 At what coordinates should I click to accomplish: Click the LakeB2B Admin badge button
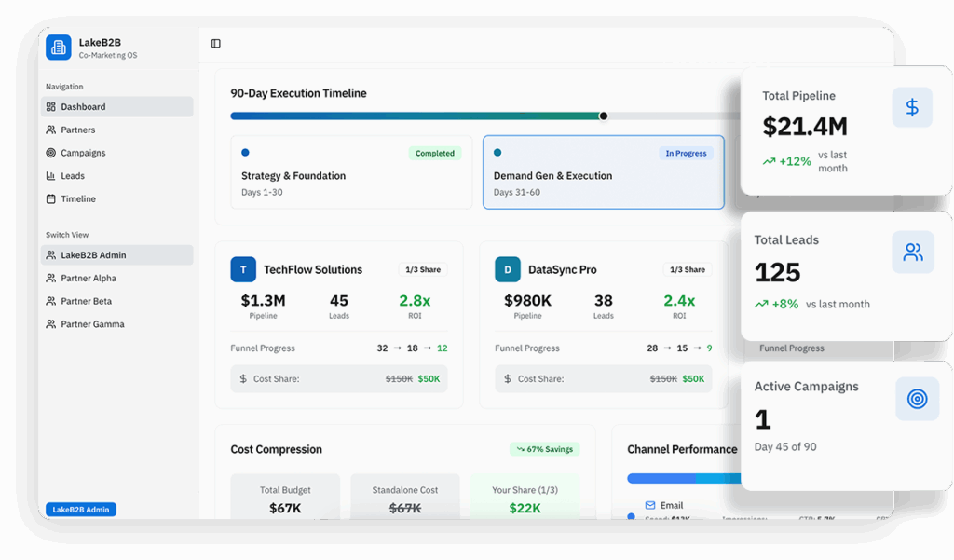(x=81, y=510)
